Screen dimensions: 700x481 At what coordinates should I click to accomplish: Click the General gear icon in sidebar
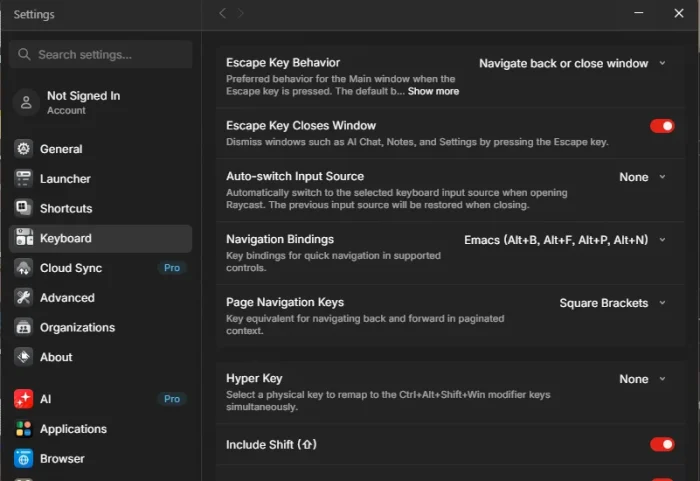coord(23,149)
